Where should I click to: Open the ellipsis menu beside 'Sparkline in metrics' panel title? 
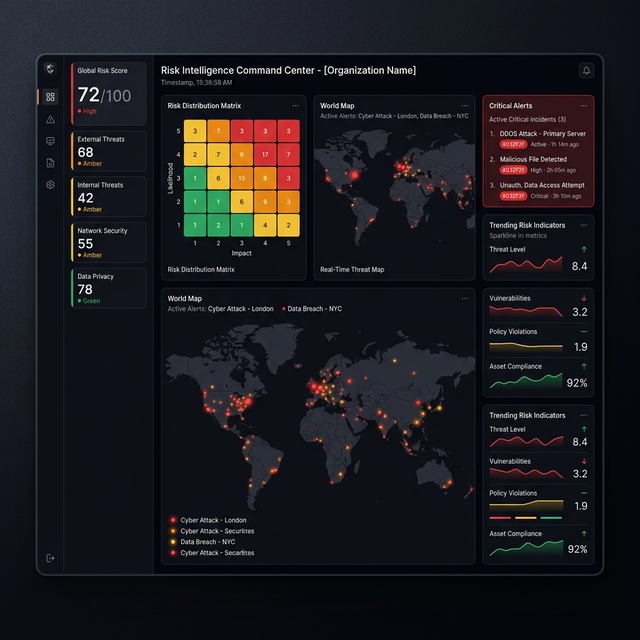pos(584,225)
